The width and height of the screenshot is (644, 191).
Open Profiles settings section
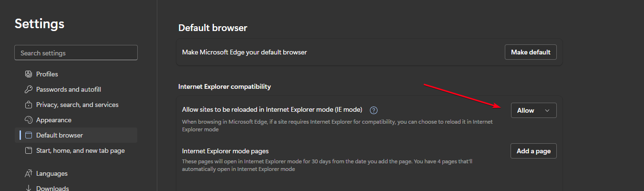(47, 74)
